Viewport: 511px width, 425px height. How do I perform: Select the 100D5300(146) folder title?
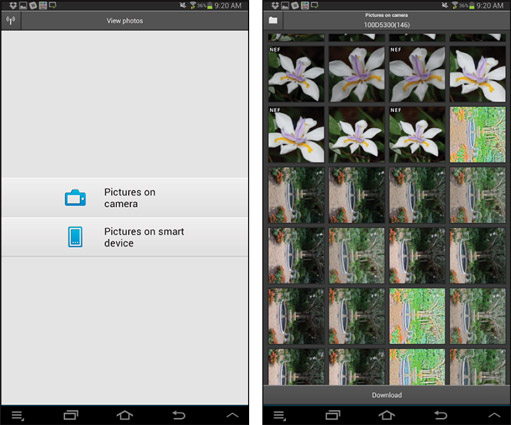pos(387,25)
